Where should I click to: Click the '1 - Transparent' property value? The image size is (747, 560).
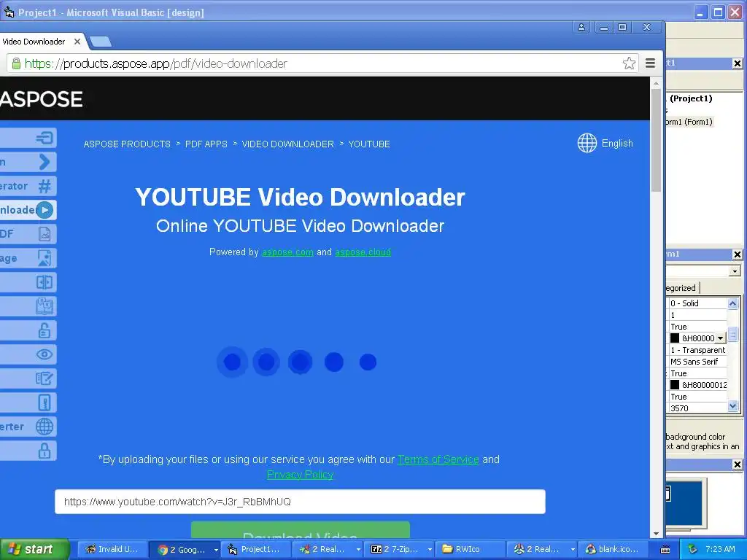click(698, 350)
